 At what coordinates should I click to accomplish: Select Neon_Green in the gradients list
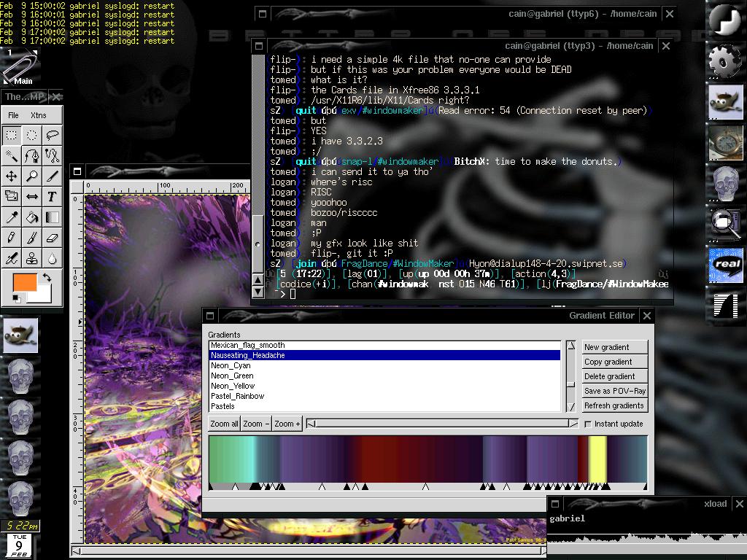tap(233, 376)
